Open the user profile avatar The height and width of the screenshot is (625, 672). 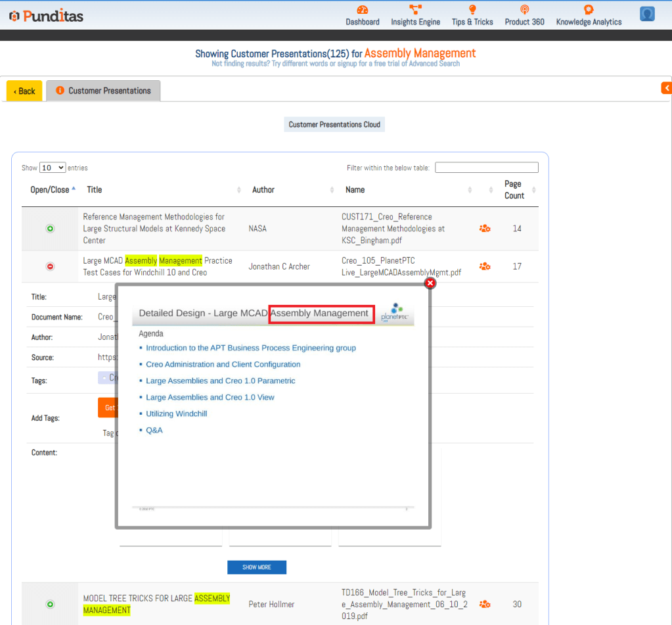[647, 14]
